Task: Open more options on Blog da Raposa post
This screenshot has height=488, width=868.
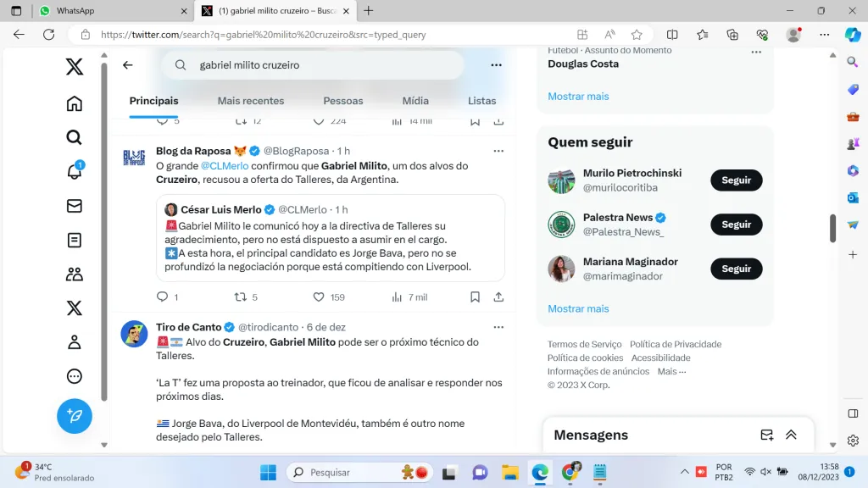Action: click(498, 151)
